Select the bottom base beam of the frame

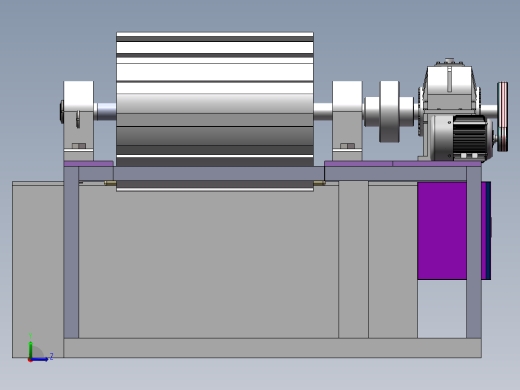pyautogui.click(x=272, y=348)
